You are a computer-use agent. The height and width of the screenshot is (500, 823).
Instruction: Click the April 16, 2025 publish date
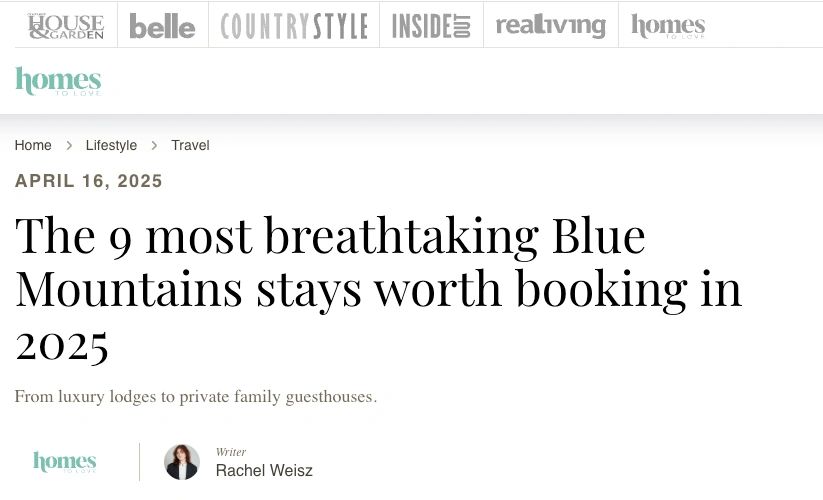click(89, 181)
